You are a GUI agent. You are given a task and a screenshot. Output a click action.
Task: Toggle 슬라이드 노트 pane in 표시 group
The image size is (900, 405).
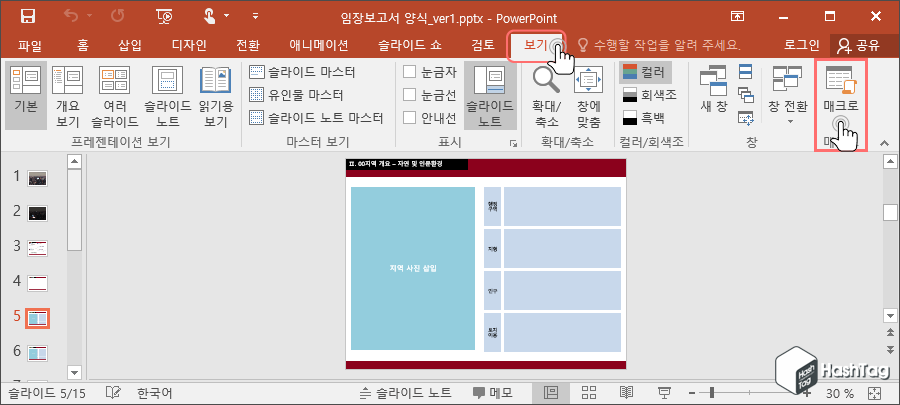point(490,95)
